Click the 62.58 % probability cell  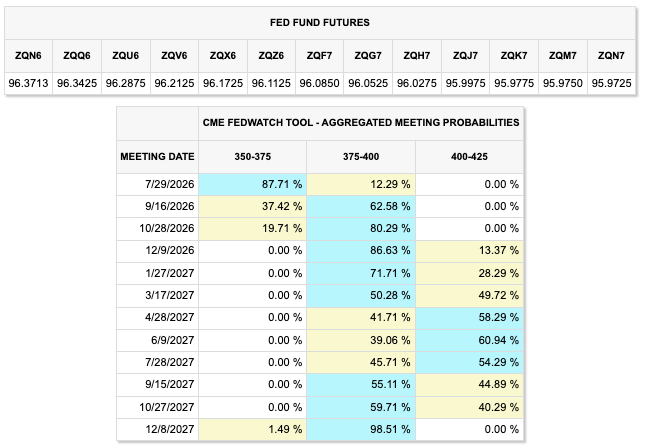361,206
